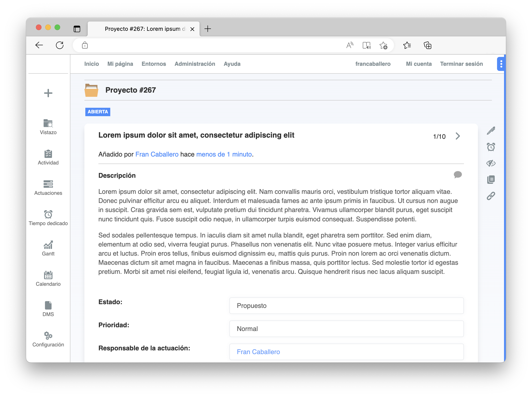This screenshot has height=397, width=532.
Task: Open the Administración menu
Action: pos(195,64)
